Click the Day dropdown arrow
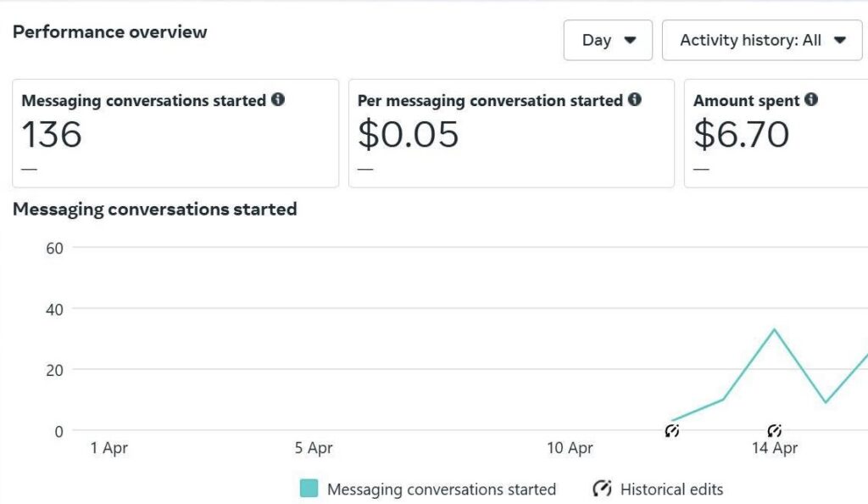 click(630, 40)
